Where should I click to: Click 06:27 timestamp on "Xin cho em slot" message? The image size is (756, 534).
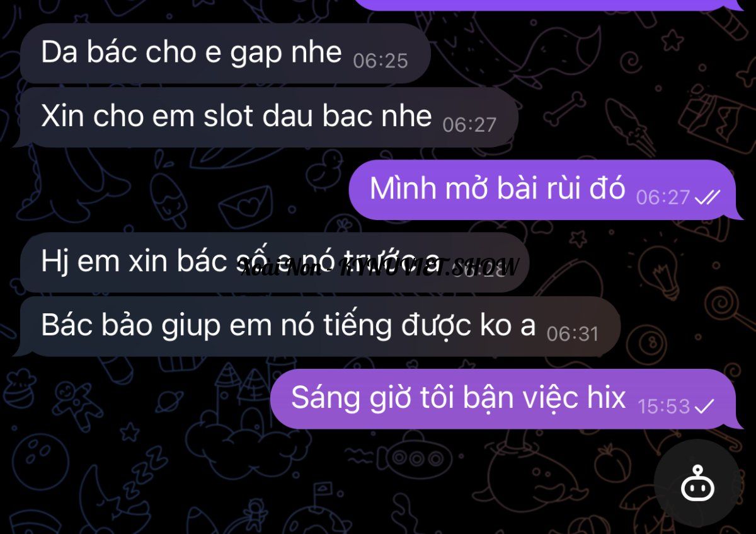469,125
